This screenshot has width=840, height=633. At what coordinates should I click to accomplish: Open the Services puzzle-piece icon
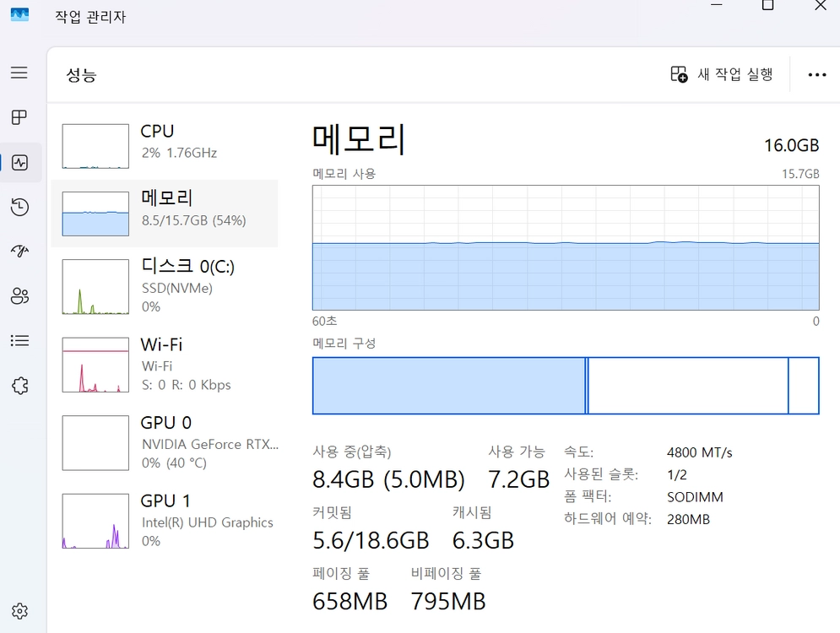(19, 386)
